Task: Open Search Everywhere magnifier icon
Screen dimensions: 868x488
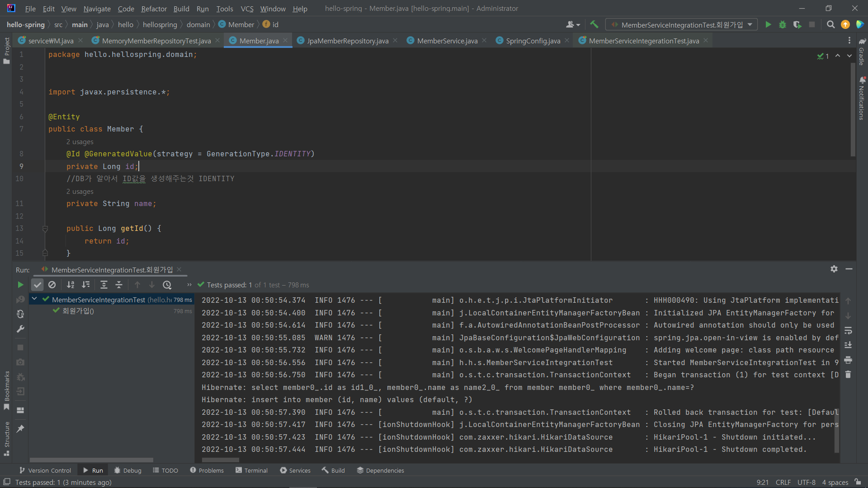Action: 830,24
